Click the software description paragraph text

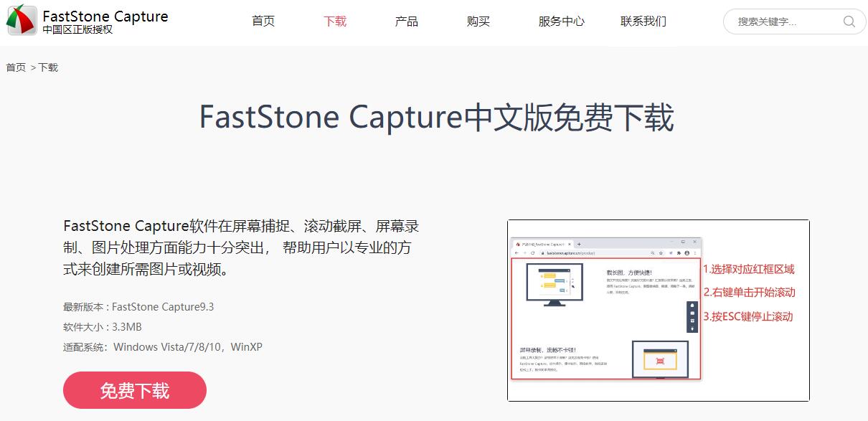coord(241,248)
